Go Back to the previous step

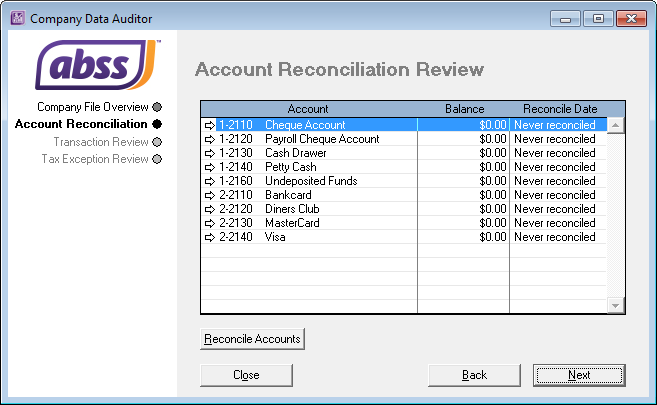coord(475,375)
